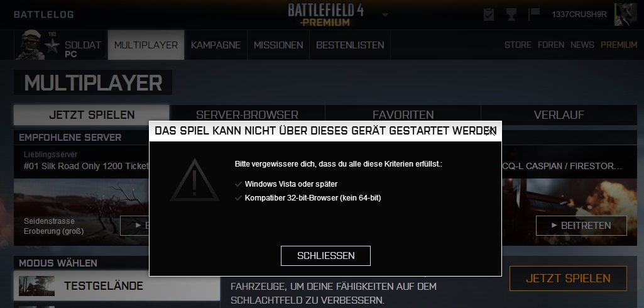Click the soldier portrait icon
The height and width of the screenshot is (308, 644).
tap(30, 45)
